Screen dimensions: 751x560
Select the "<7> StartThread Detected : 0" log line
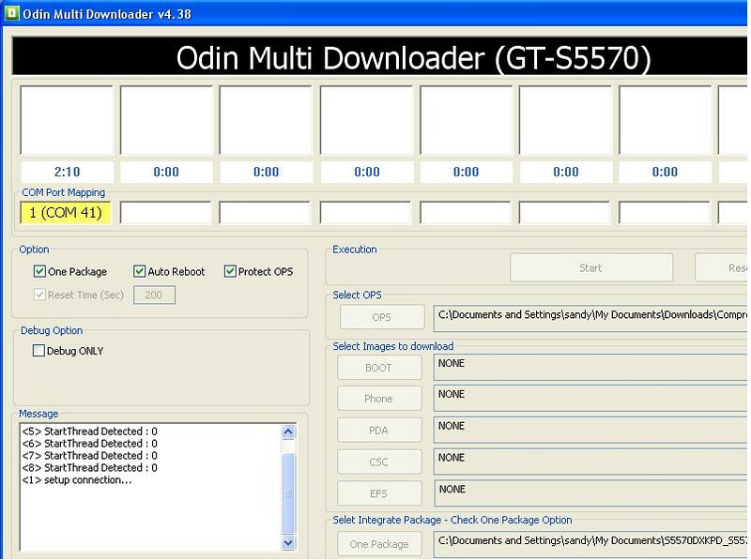tap(89, 455)
